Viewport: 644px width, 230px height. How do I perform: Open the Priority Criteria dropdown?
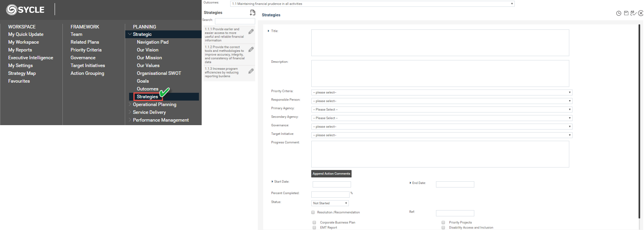(442, 92)
